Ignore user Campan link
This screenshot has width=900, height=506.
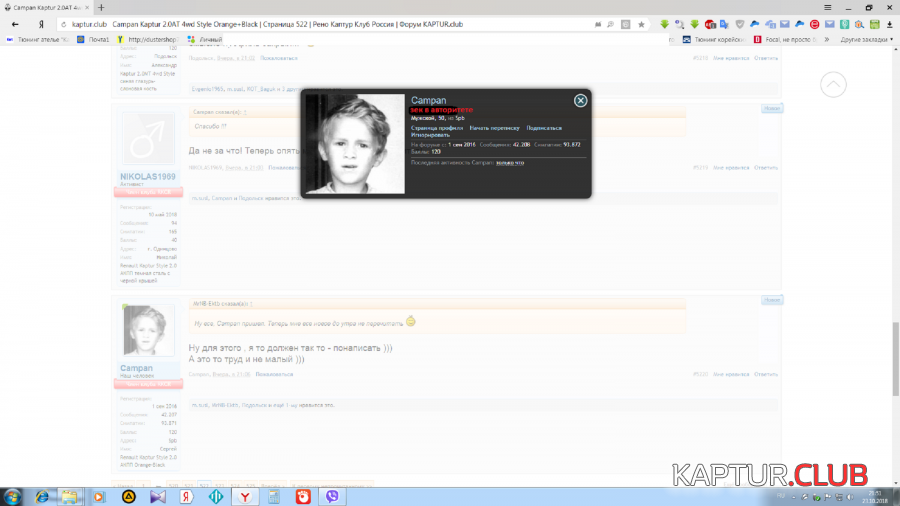(x=430, y=135)
